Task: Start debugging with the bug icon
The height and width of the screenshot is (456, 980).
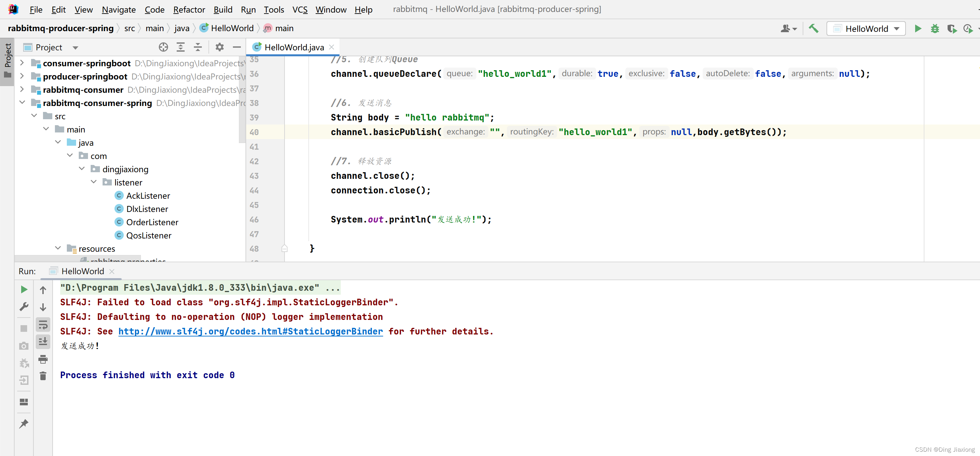Action: pos(935,28)
